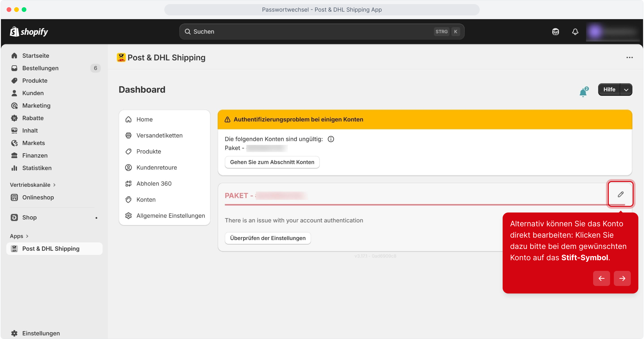Click the Dashboard heading
Image resolution: width=644 pixels, height=339 pixels.
pyautogui.click(x=142, y=90)
